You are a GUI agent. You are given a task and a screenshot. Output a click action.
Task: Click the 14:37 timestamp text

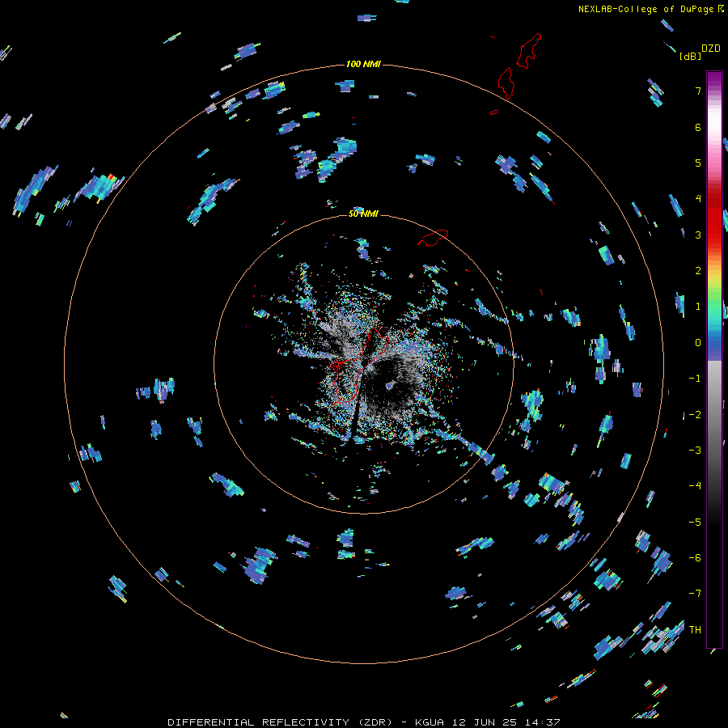[x=542, y=722]
